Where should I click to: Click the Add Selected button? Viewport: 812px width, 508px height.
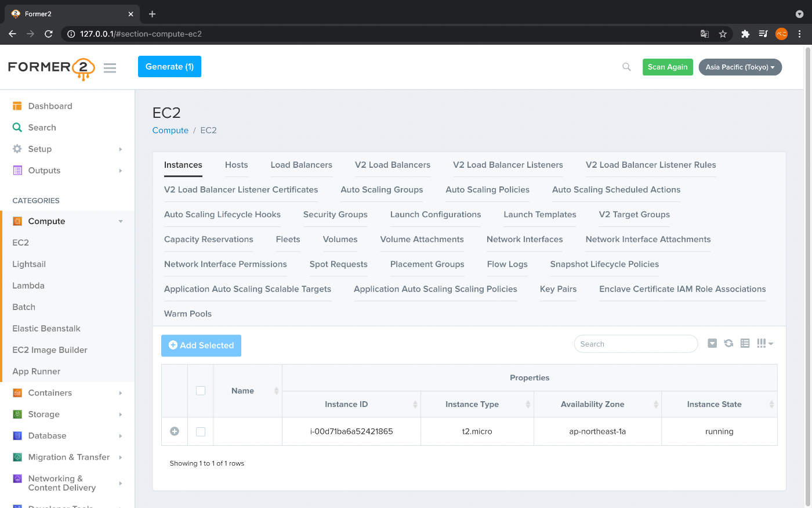point(201,345)
